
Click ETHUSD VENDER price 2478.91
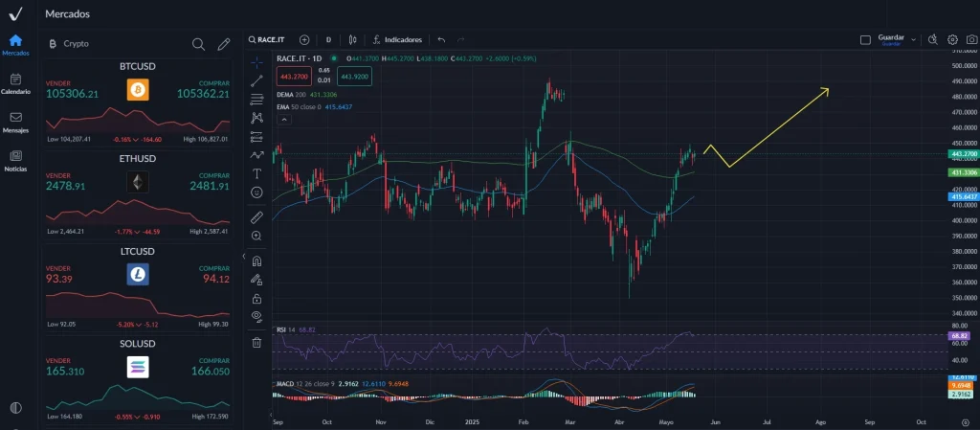[x=66, y=186]
